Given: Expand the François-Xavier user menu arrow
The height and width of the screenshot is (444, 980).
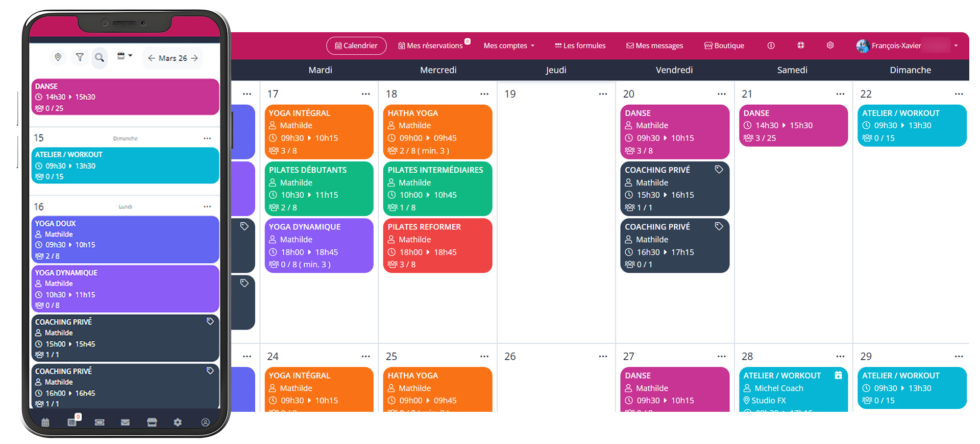Looking at the screenshot, I should click(x=956, y=45).
